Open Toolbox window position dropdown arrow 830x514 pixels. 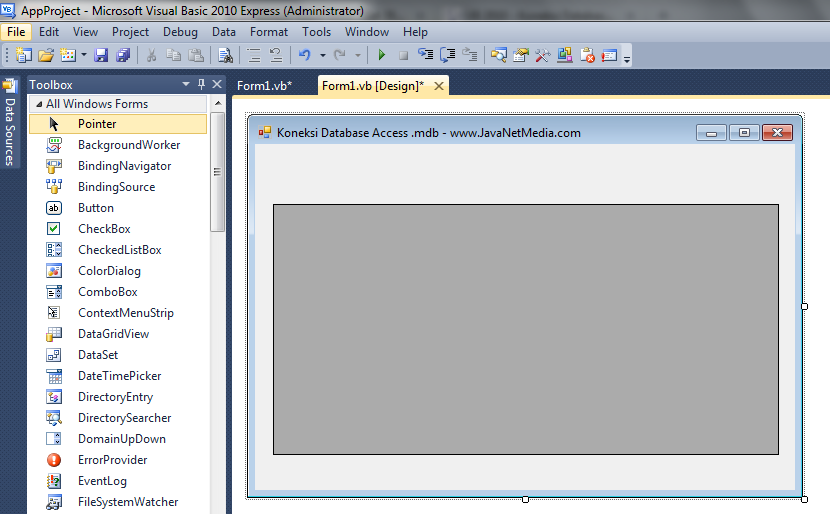[185, 84]
